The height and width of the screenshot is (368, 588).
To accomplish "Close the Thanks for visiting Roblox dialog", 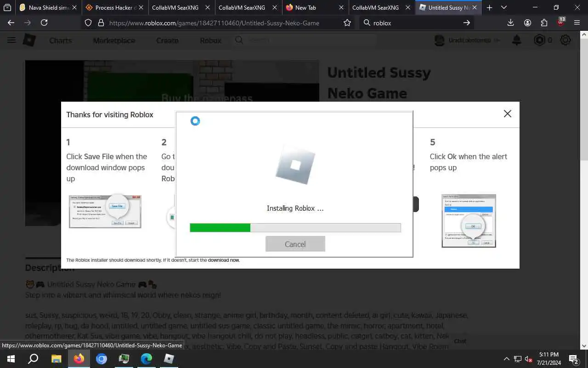I will click(x=507, y=114).
